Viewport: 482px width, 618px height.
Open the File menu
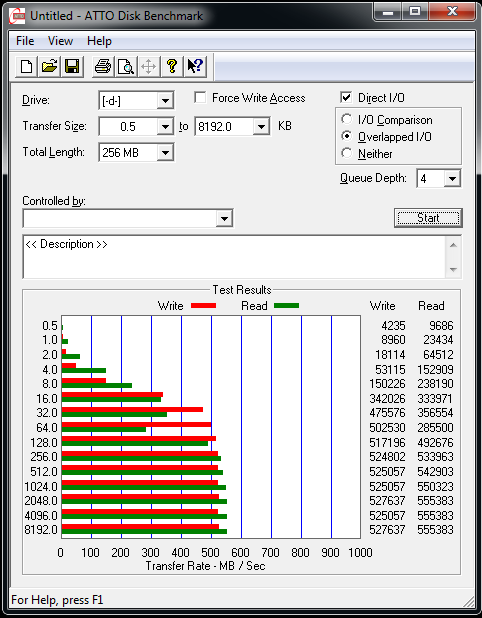pos(25,41)
